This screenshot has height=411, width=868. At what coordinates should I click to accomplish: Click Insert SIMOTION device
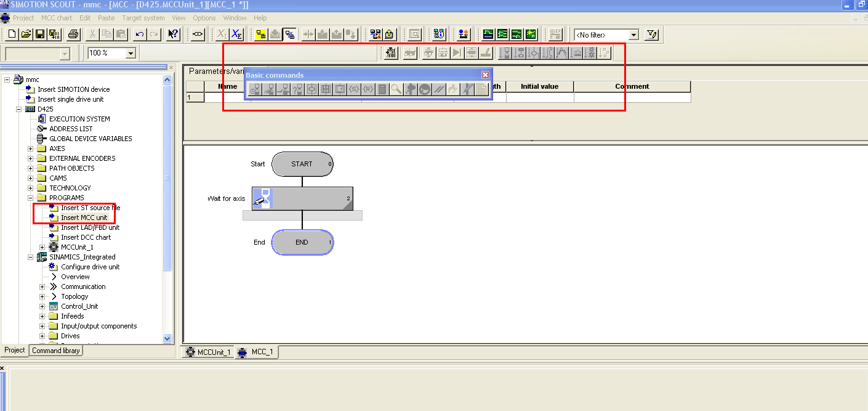[74, 89]
